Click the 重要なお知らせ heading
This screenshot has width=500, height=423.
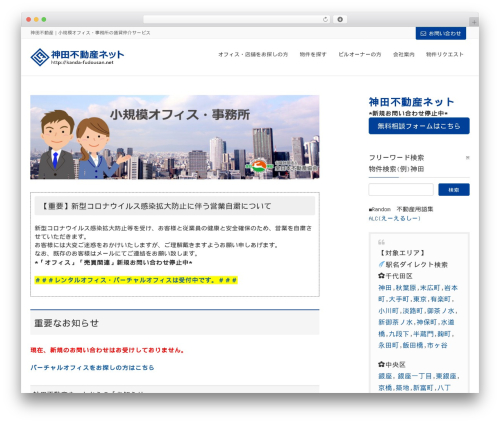(66, 323)
